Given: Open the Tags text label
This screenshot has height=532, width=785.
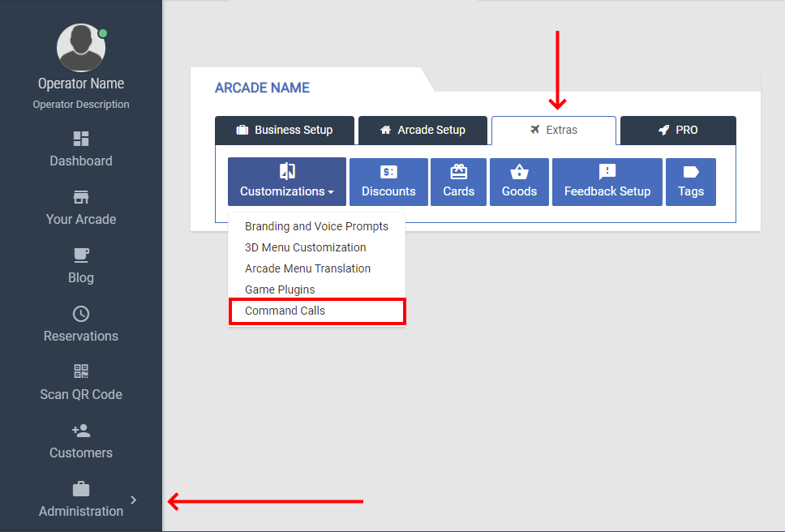Looking at the screenshot, I should [691, 191].
